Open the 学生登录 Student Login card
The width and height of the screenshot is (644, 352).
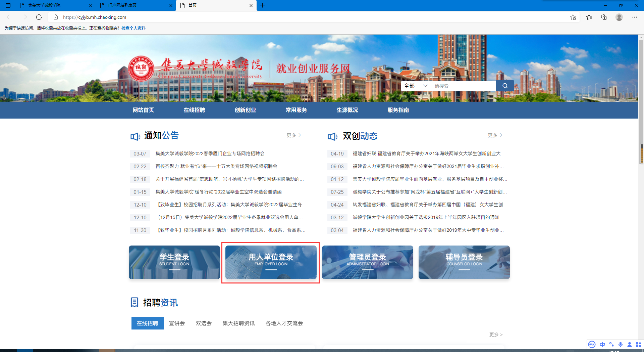click(174, 262)
